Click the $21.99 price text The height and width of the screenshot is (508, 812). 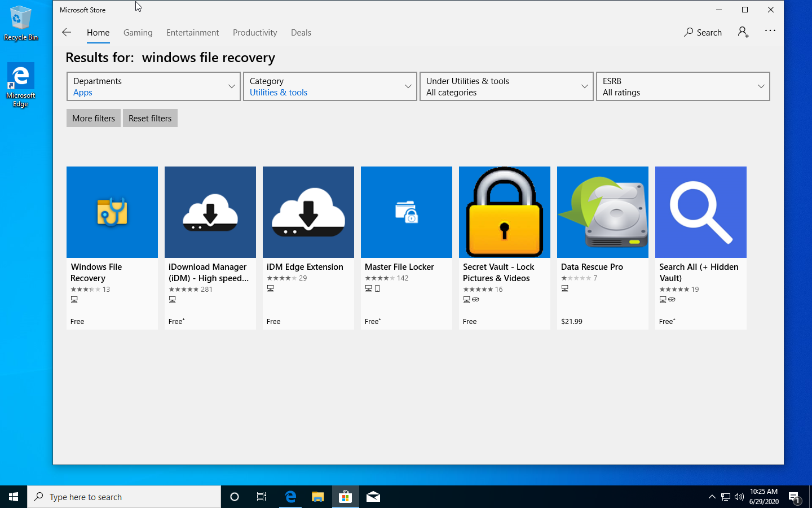point(572,322)
